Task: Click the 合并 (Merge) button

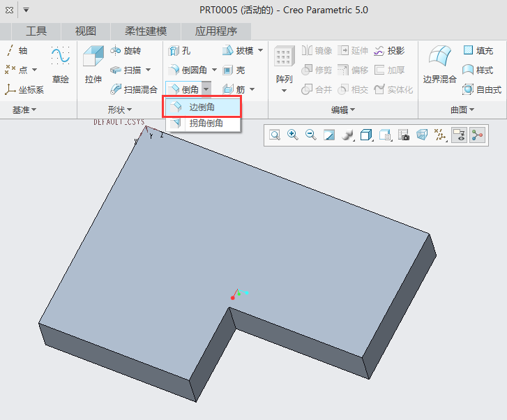Action: coord(317,89)
